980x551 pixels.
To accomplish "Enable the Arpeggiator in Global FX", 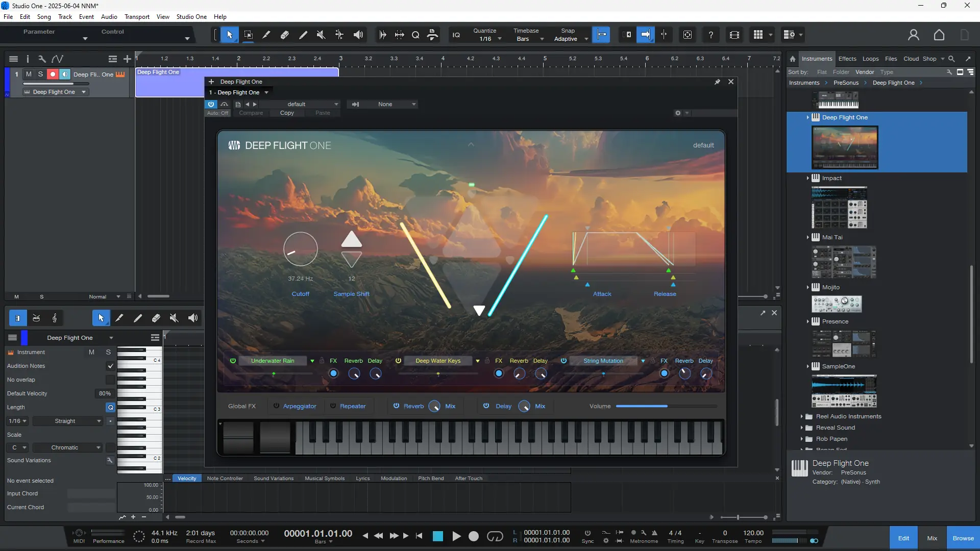I will (276, 406).
